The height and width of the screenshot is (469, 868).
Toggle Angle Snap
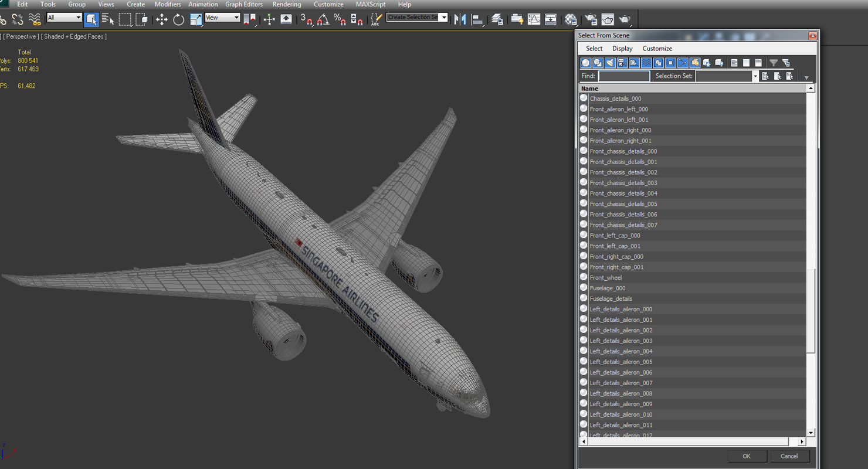click(x=323, y=19)
